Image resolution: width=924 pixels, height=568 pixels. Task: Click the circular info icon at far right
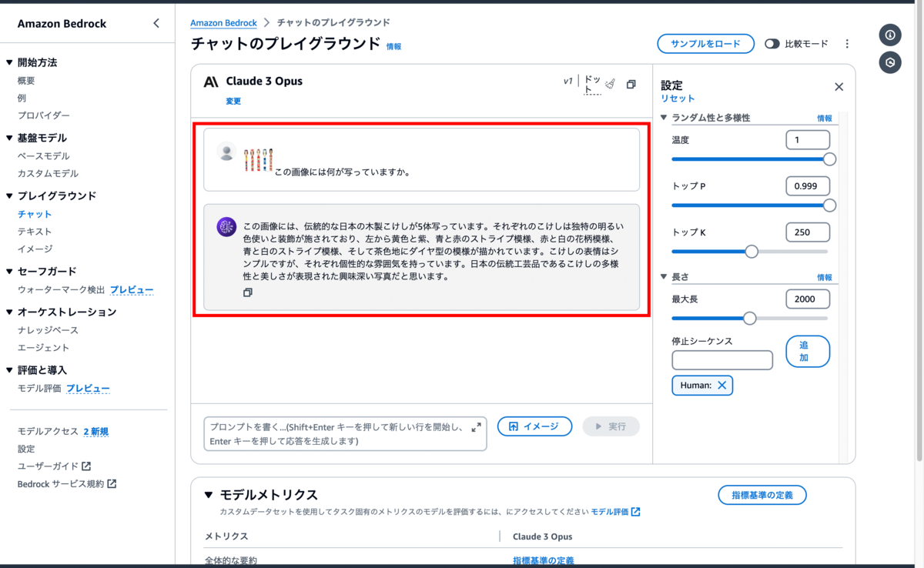[x=890, y=35]
